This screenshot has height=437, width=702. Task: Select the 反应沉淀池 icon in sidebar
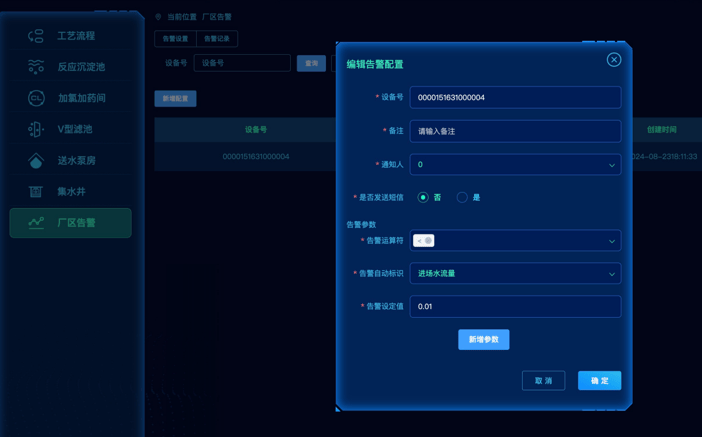(36, 67)
